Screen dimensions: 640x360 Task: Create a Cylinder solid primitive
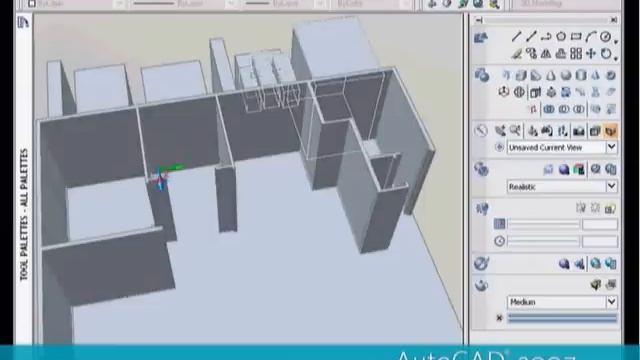[x=580, y=76]
